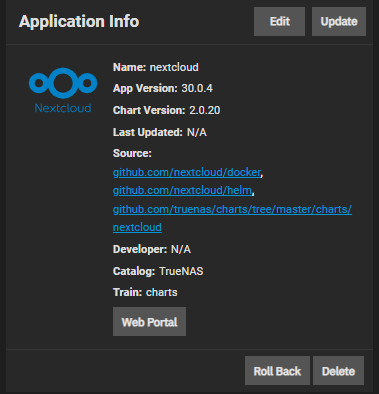Screen dimensions: 379x394
Task: Open the truenas charts nextcloud source link
Action: [x=232, y=218]
